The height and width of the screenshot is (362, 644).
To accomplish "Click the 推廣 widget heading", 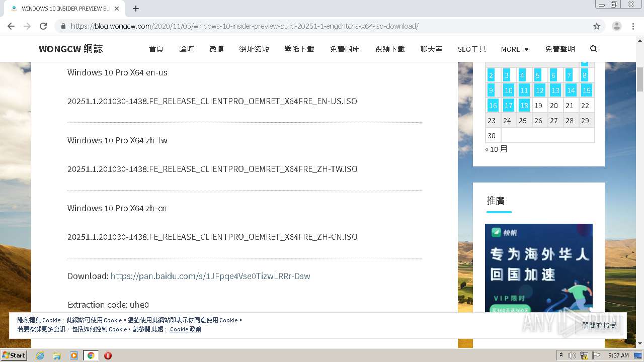I will click(496, 201).
